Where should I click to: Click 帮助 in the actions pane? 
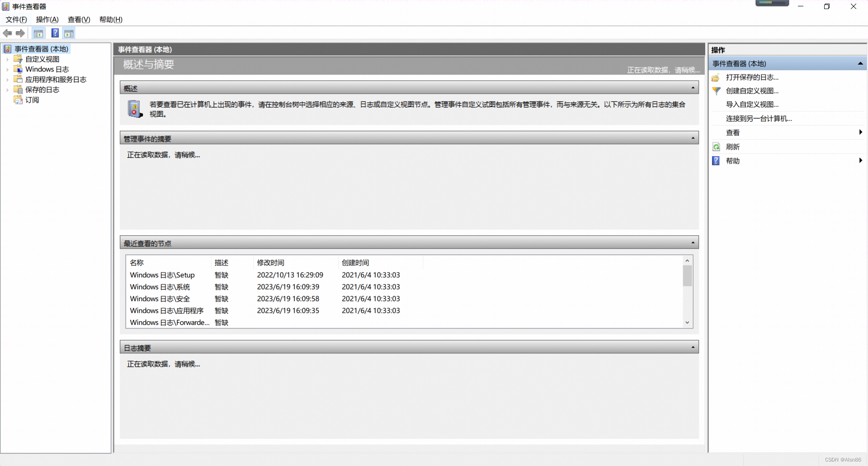pos(733,161)
